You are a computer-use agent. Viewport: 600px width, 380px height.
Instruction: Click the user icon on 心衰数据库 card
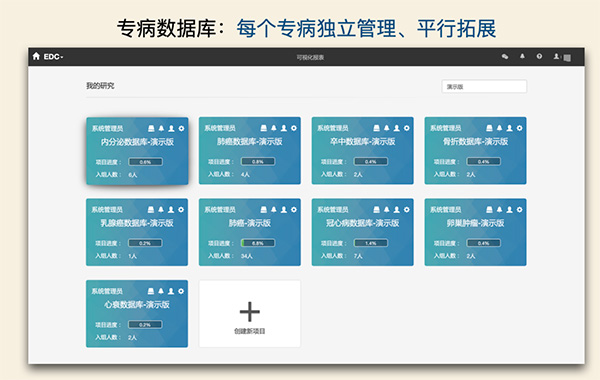click(x=171, y=291)
